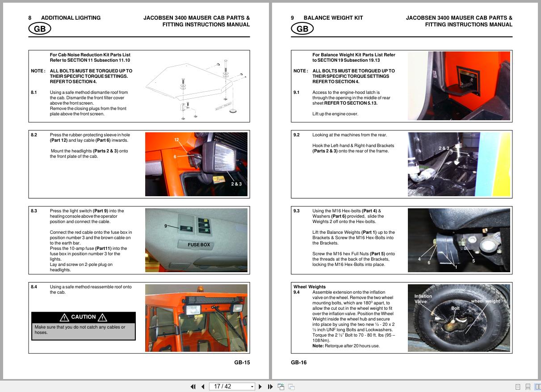This screenshot has height=392, width=541.
Task: Click the "FUSE BOX" label in photo
Action: (198, 245)
